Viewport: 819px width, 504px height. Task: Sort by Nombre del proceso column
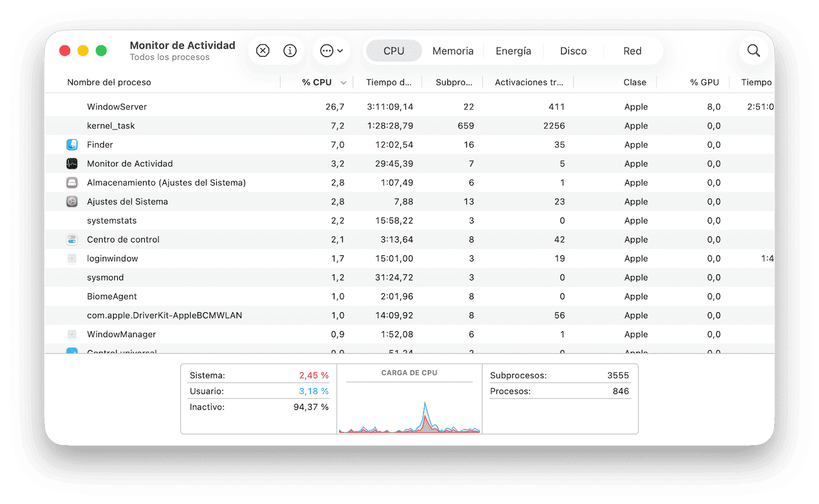(x=109, y=82)
